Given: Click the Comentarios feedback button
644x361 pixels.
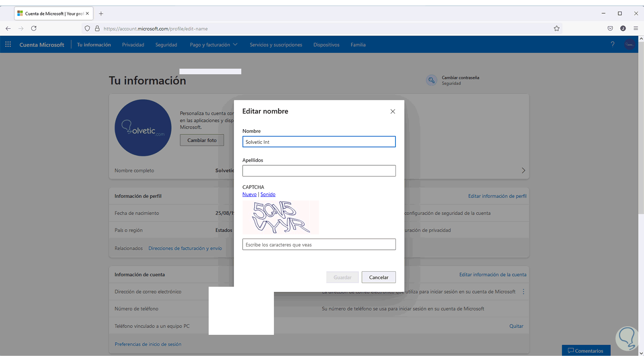Looking at the screenshot, I should (x=586, y=350).
